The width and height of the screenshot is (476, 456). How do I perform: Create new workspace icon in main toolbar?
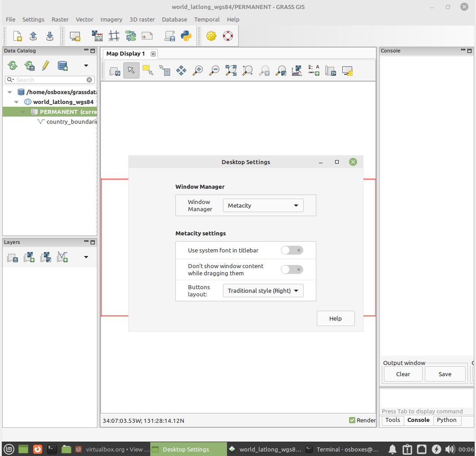point(17,36)
